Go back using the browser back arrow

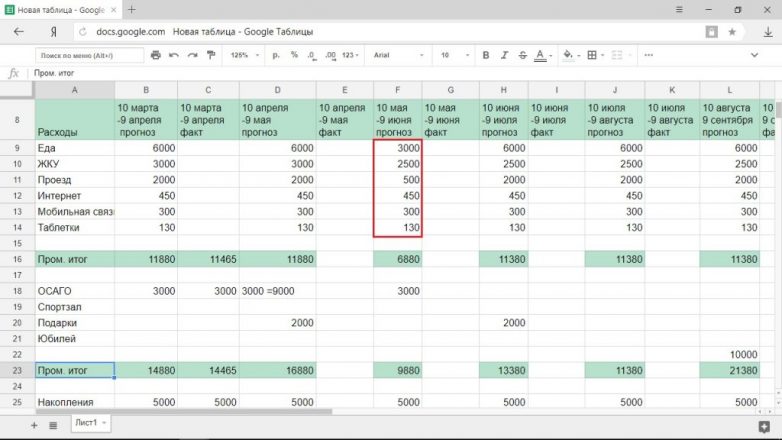pyautogui.click(x=18, y=31)
